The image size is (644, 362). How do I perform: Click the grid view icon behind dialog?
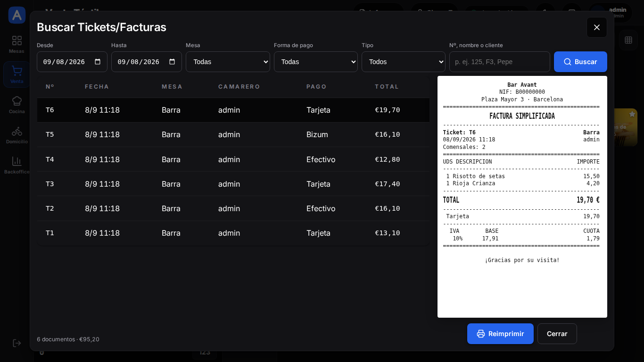click(x=628, y=40)
